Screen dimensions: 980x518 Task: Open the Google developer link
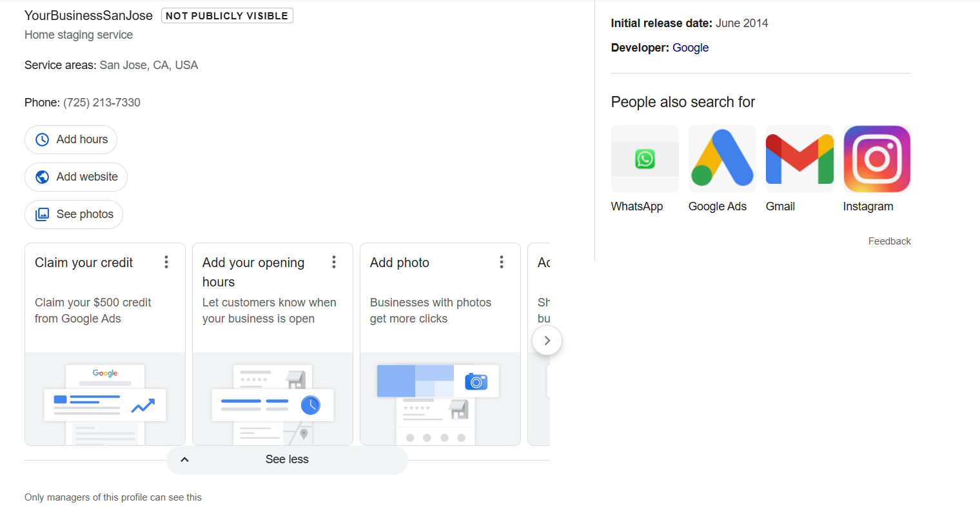coord(691,47)
